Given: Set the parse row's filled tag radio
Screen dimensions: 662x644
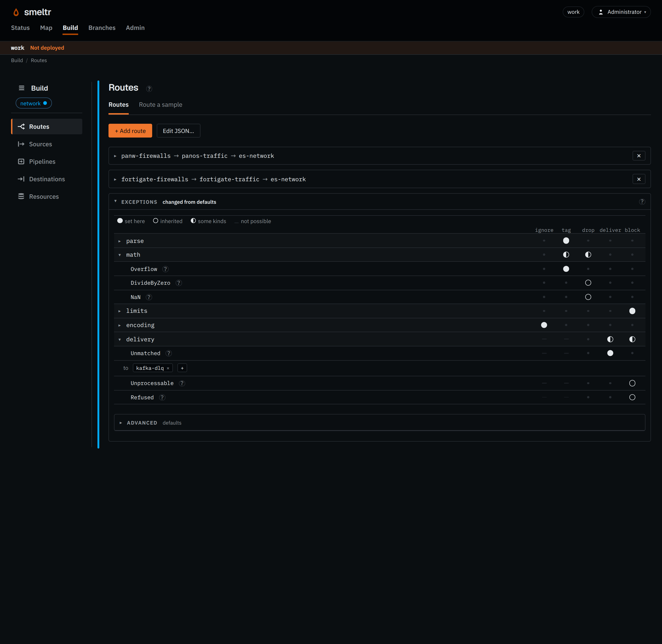Looking at the screenshot, I should [566, 241].
